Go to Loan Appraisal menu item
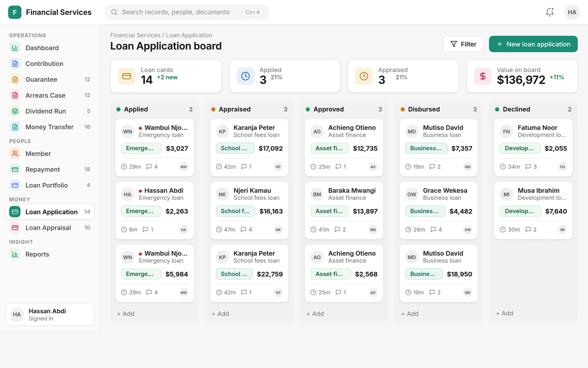The width and height of the screenshot is (588, 368). (x=50, y=228)
